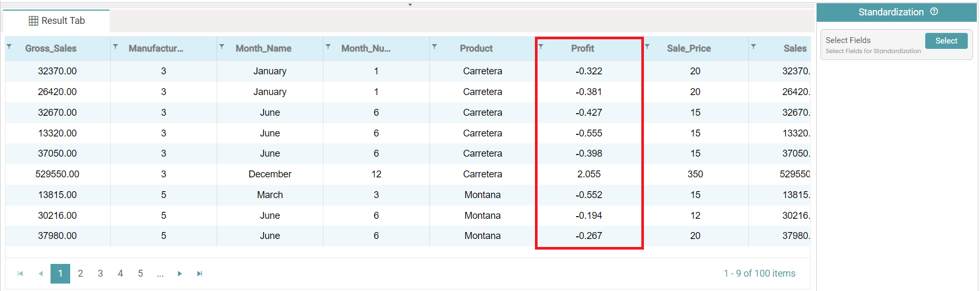Click the Month_Name column filter icon
The width and height of the screenshot is (980, 291).
pos(222,47)
